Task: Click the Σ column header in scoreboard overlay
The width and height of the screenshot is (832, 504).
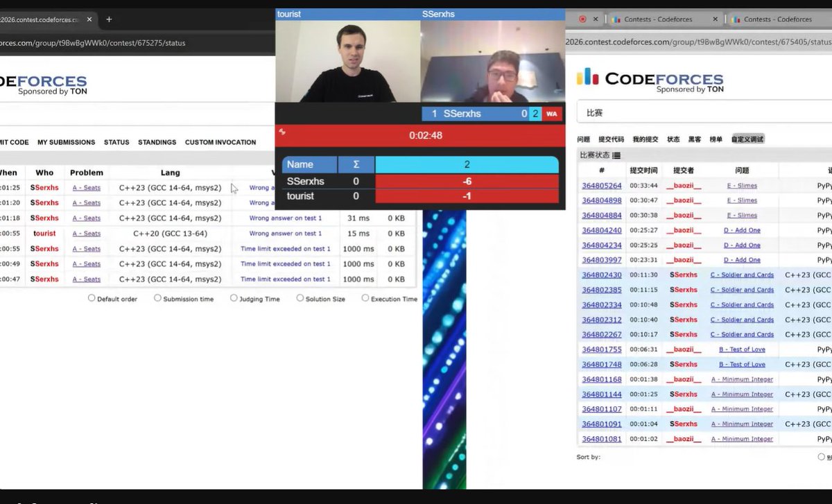Action: (x=356, y=164)
